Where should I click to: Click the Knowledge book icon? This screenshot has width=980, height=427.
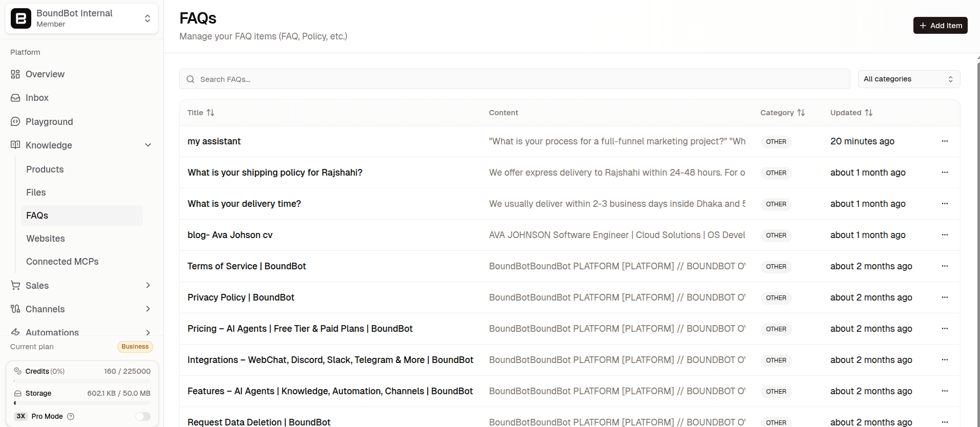point(15,145)
